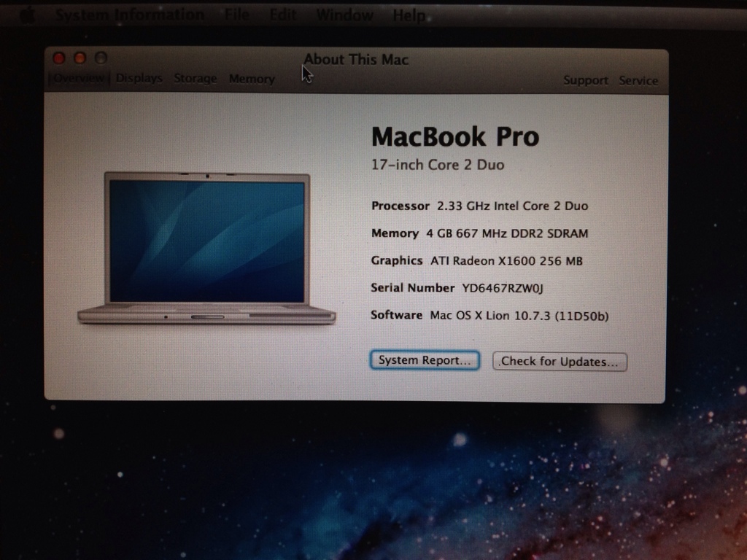Image resolution: width=747 pixels, height=560 pixels.
Task: Click the Processor label
Action: [x=400, y=206]
